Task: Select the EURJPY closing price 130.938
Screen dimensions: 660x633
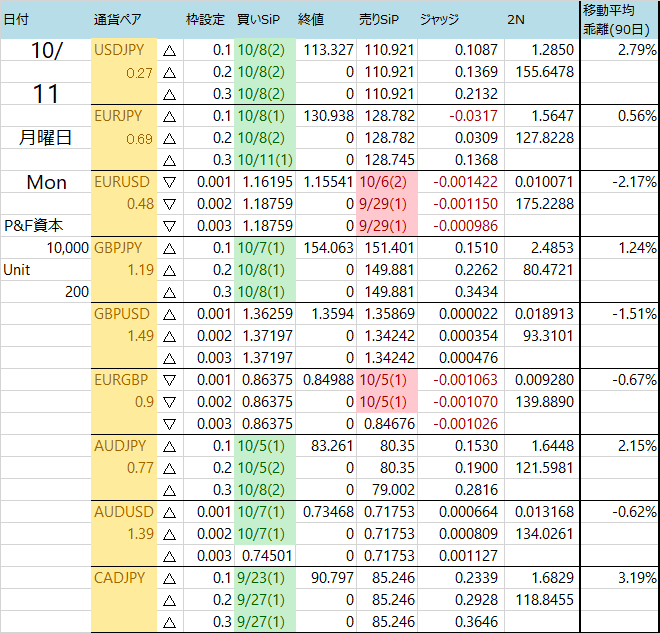Action: point(328,116)
